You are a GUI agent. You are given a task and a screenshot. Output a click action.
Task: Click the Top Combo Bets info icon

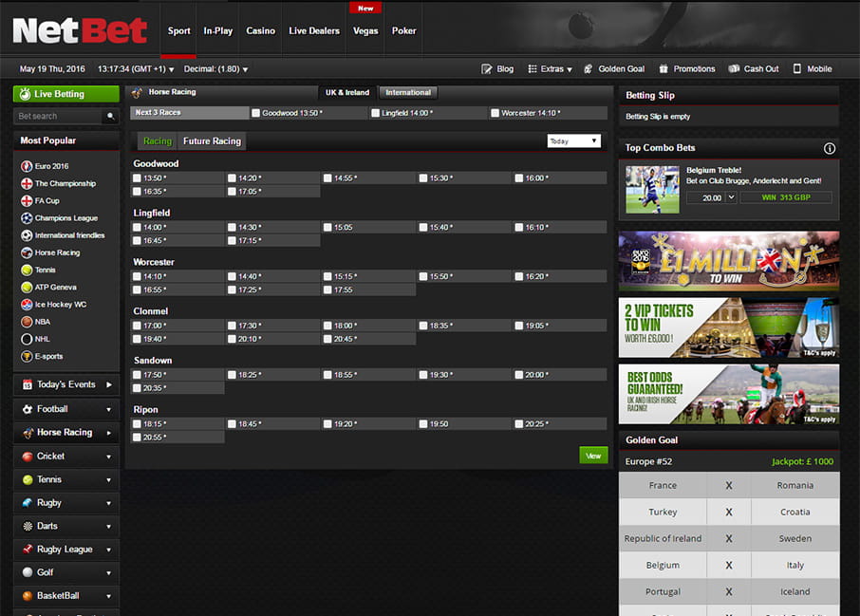[830, 148]
